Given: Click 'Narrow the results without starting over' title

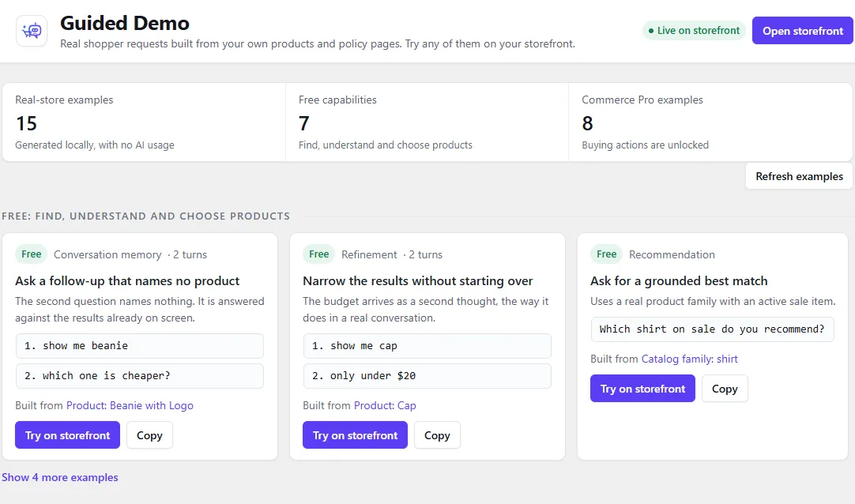Looking at the screenshot, I should [418, 280].
